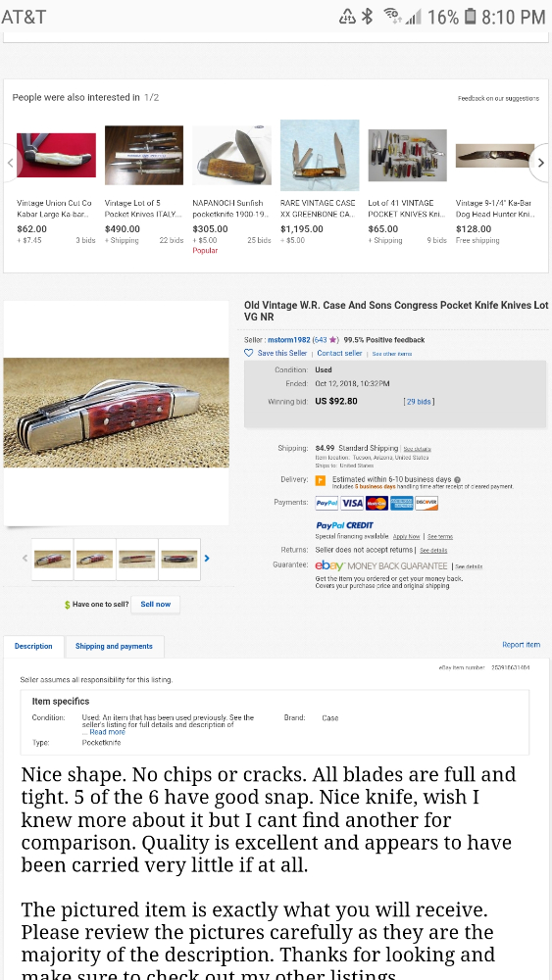Show next suggested items with right chevron

coord(541,163)
